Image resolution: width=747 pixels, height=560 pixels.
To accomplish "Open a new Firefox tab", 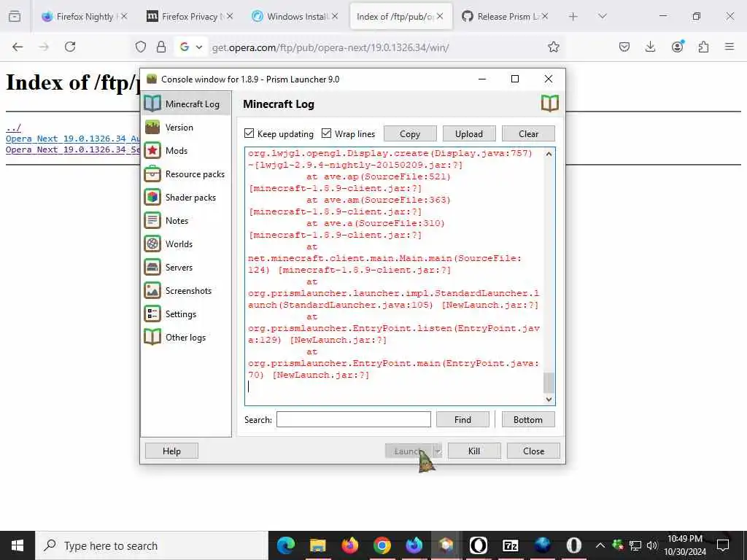I will pyautogui.click(x=573, y=16).
